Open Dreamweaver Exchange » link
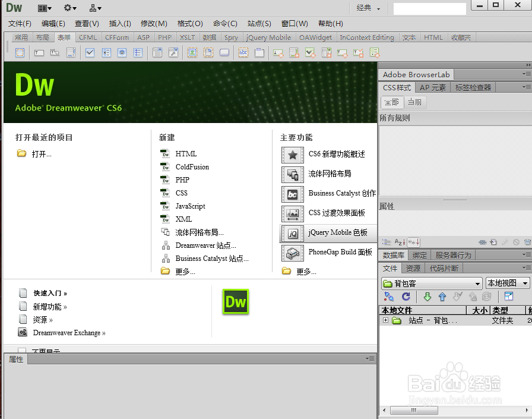Viewport: 532px width, 419px height. tap(69, 333)
